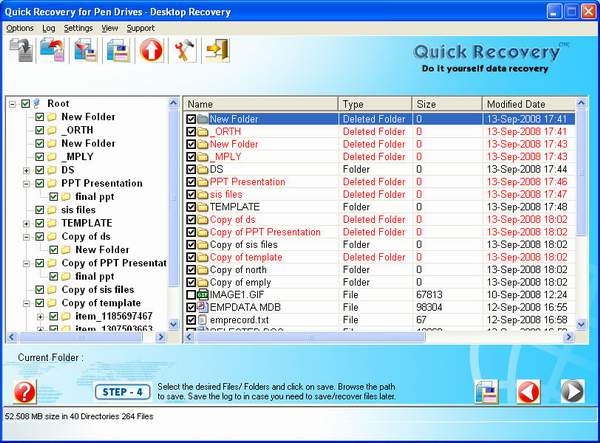Open the wrench and hammer tools icon
Viewport: 600px width, 443px height.
(184, 50)
